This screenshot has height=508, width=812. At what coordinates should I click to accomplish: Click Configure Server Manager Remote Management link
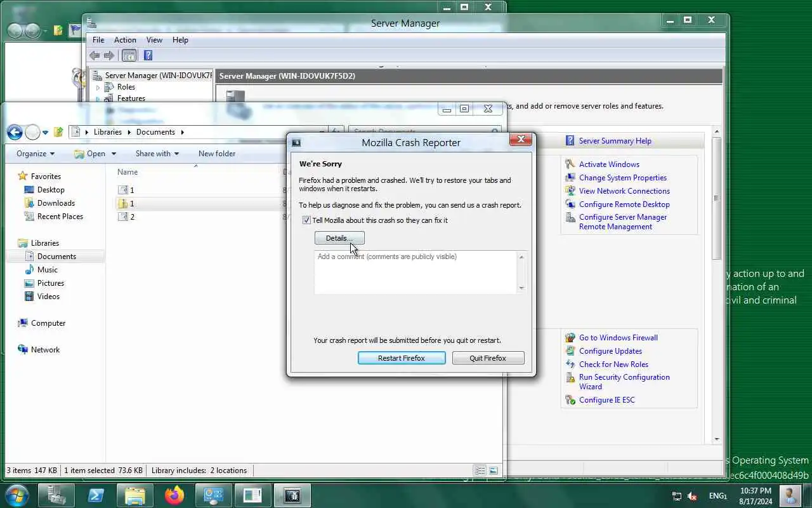623,222
